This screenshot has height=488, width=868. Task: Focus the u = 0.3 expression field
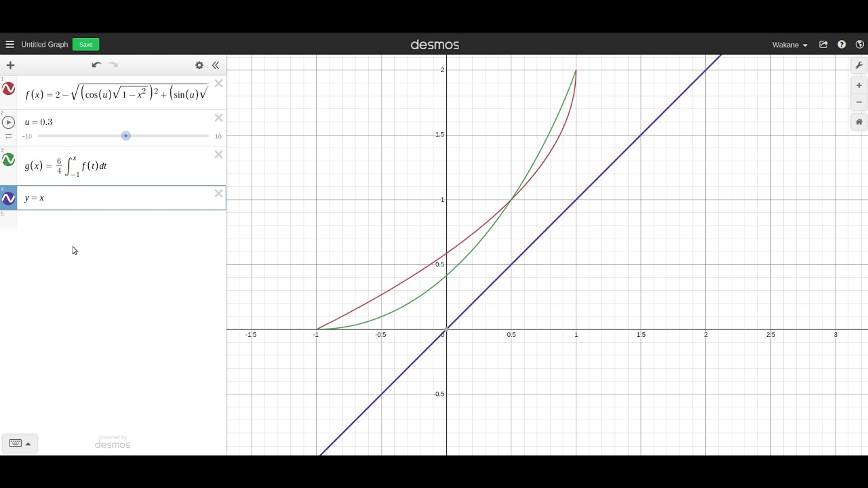[115, 122]
